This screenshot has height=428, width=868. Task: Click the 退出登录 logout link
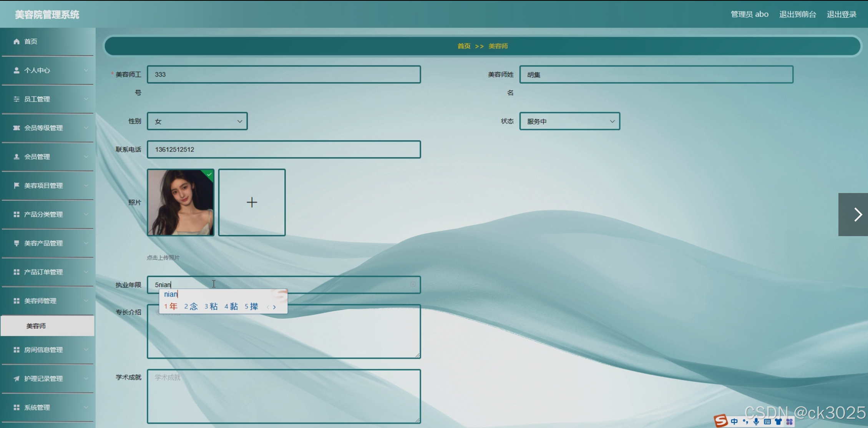pyautogui.click(x=841, y=15)
